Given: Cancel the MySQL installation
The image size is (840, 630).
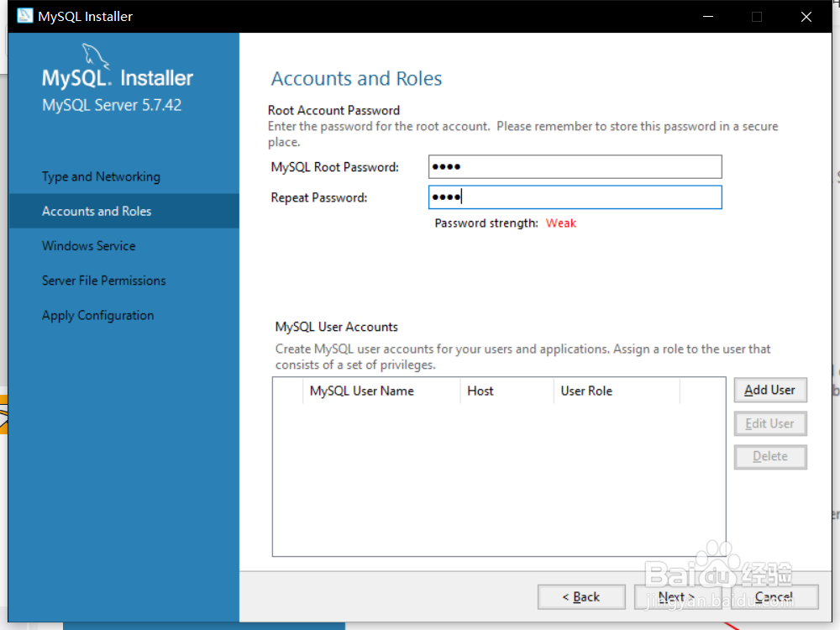Looking at the screenshot, I should [x=774, y=596].
